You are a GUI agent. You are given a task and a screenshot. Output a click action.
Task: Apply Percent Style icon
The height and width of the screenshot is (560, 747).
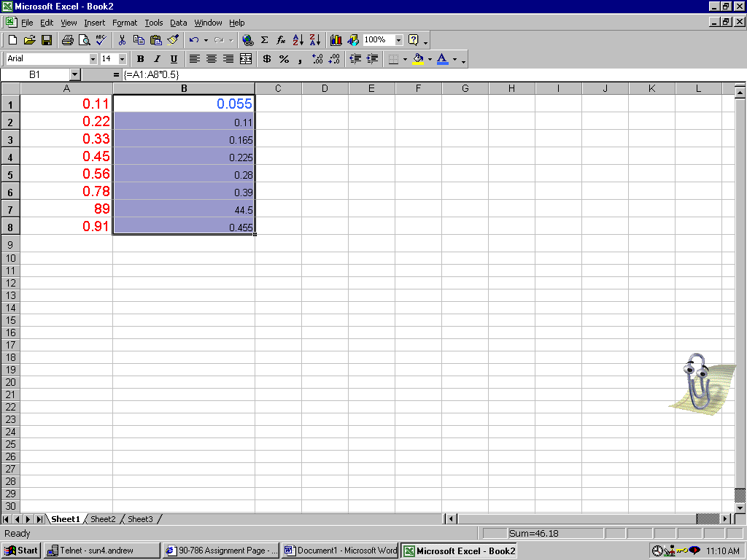[284, 59]
